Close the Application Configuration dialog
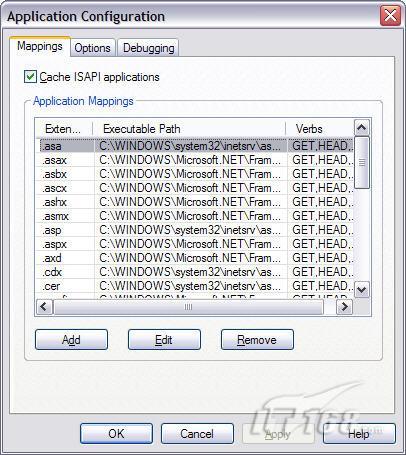 [390, 16]
